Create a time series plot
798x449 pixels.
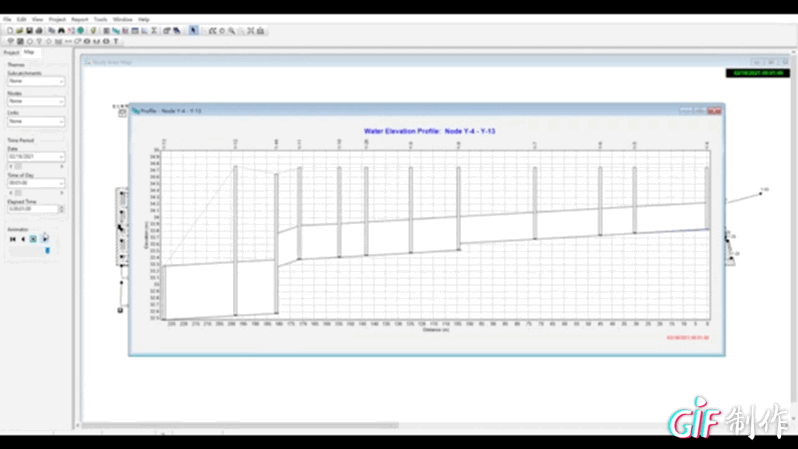coord(126,31)
